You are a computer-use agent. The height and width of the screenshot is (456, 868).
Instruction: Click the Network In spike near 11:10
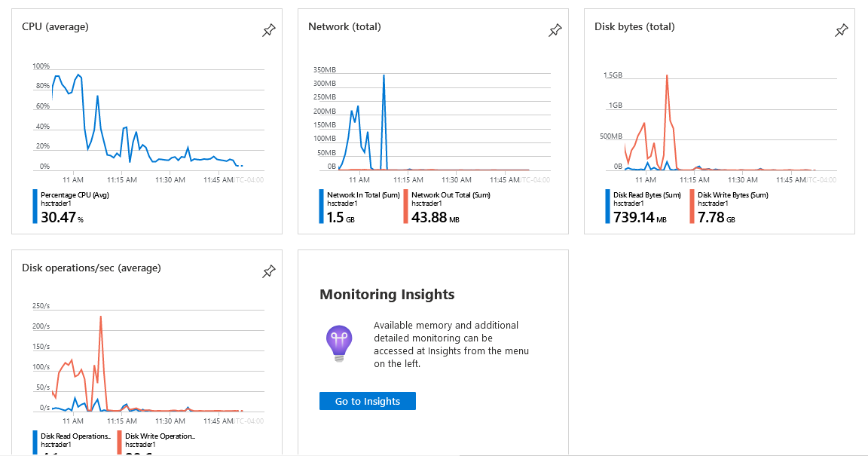384,78
